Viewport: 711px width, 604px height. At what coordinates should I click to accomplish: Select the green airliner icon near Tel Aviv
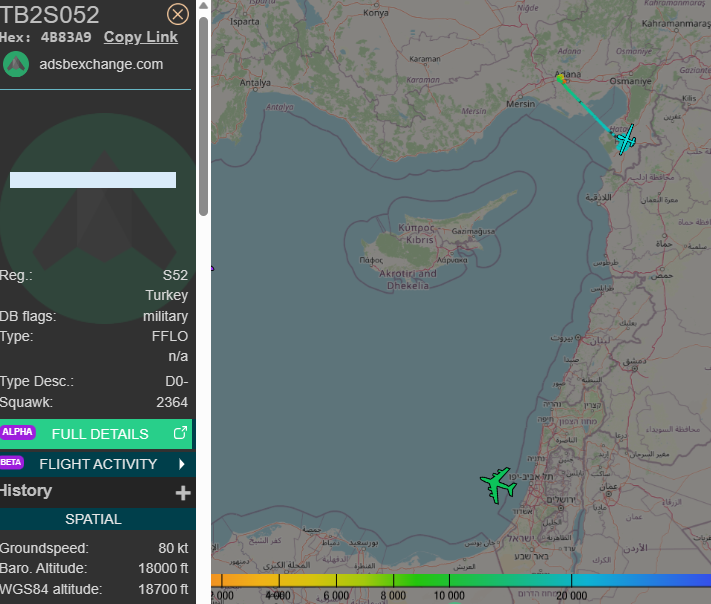click(498, 485)
